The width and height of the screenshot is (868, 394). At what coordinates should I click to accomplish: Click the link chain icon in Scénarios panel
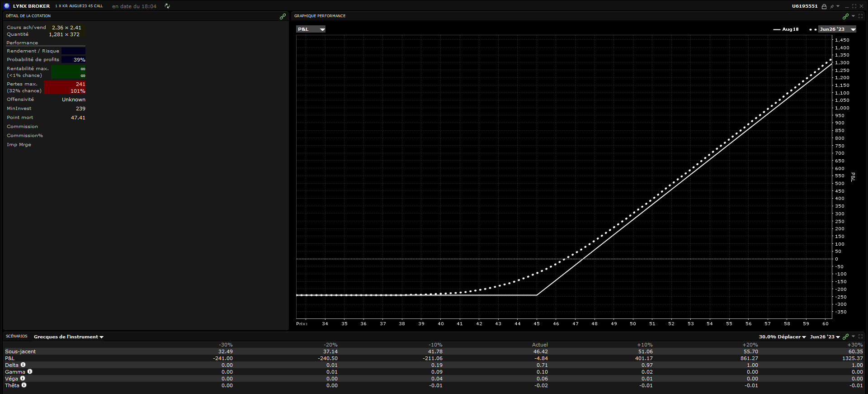click(845, 337)
